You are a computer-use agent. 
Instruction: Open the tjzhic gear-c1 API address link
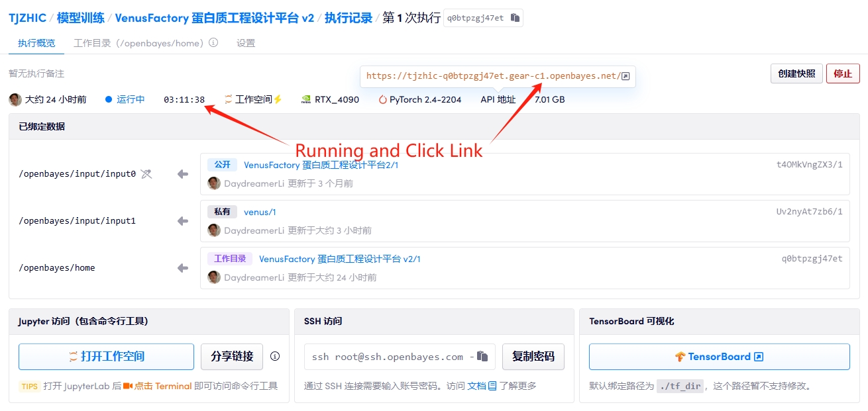[x=492, y=76]
